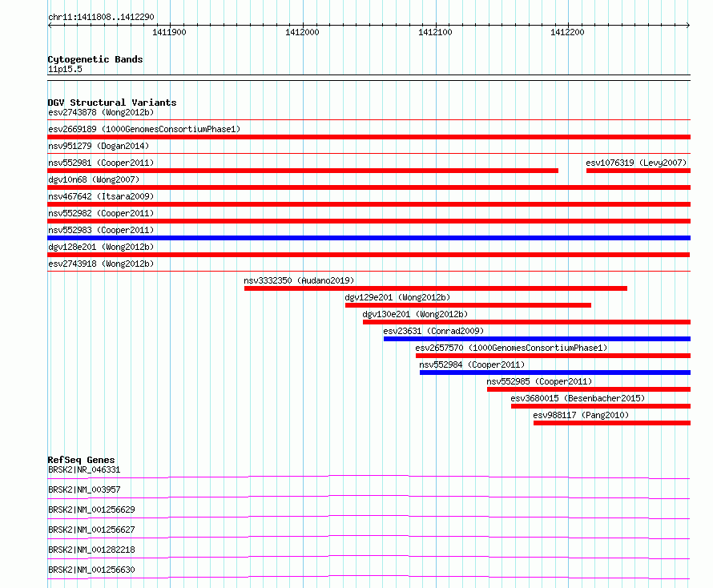
Task: Click the esv3680015 (Besenbacher2015) label
Action: click(578, 398)
